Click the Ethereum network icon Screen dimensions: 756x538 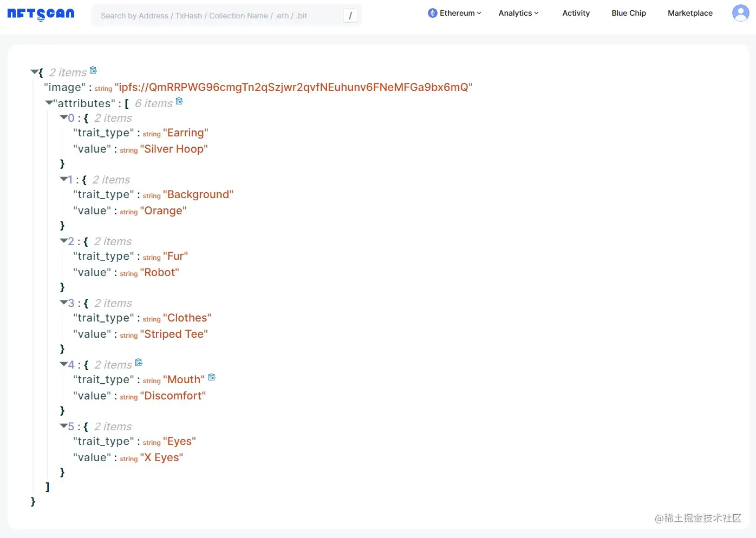[432, 13]
